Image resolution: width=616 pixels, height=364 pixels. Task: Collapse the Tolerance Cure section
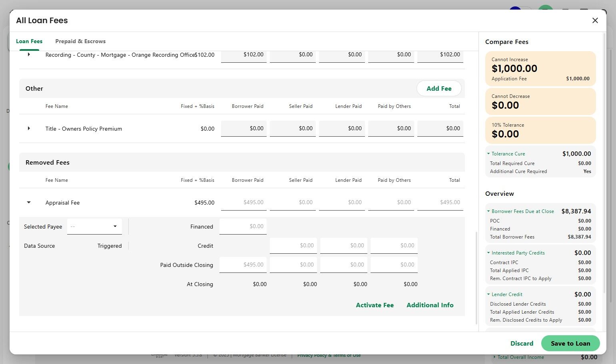(x=488, y=153)
